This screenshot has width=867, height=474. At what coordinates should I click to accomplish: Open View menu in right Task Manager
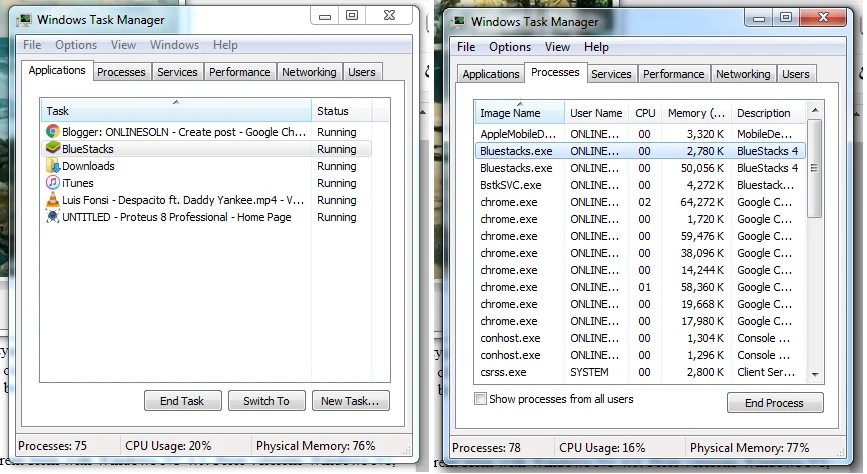pos(557,47)
